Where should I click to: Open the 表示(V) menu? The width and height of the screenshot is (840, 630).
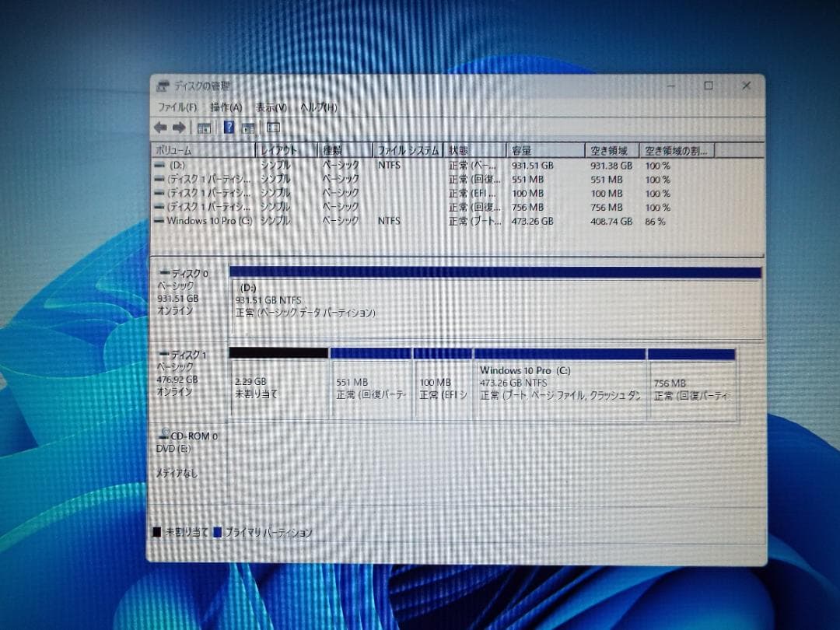click(270, 108)
